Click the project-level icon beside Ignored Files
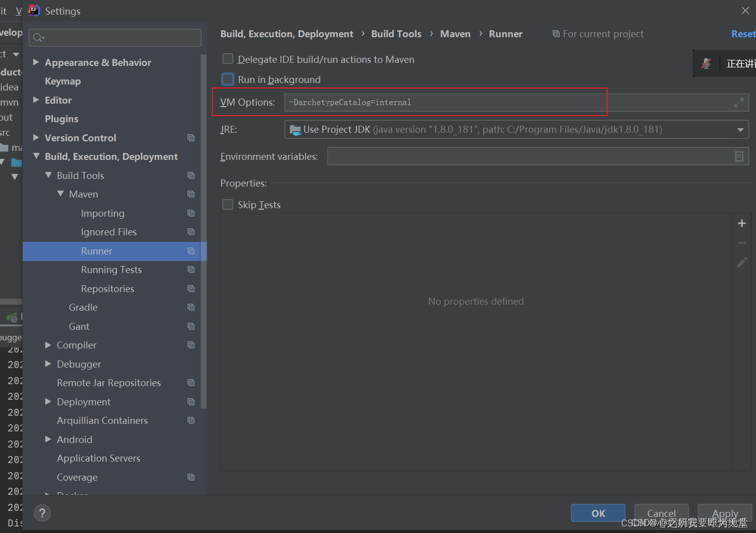This screenshot has height=533, width=756. tap(191, 232)
